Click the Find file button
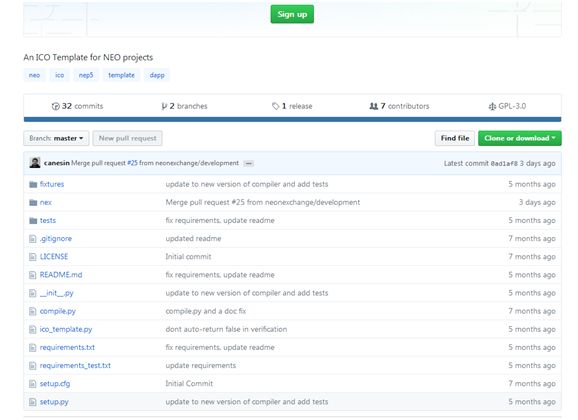 tap(455, 138)
